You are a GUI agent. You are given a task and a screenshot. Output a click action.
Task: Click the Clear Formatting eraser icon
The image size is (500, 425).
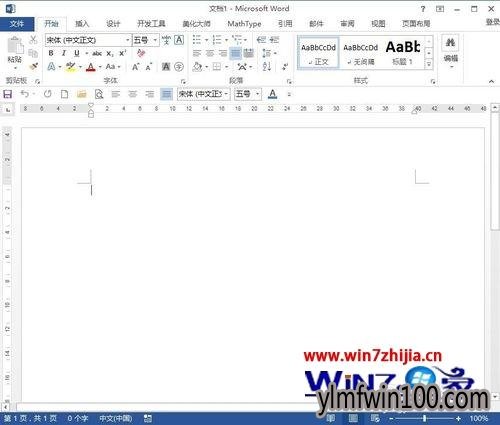(x=141, y=53)
